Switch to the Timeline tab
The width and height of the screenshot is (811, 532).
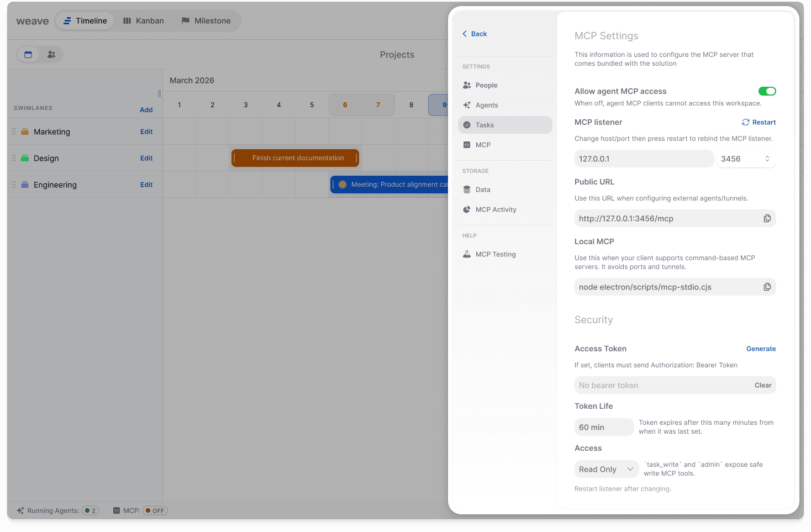pos(85,21)
